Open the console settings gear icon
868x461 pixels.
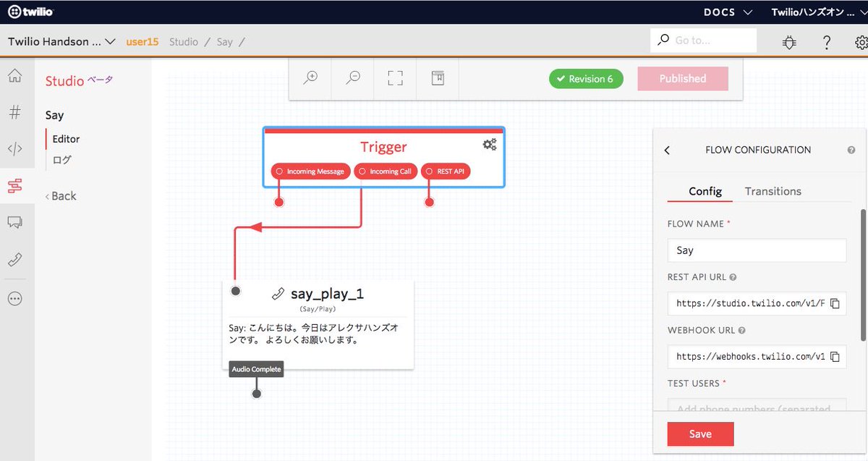(861, 42)
